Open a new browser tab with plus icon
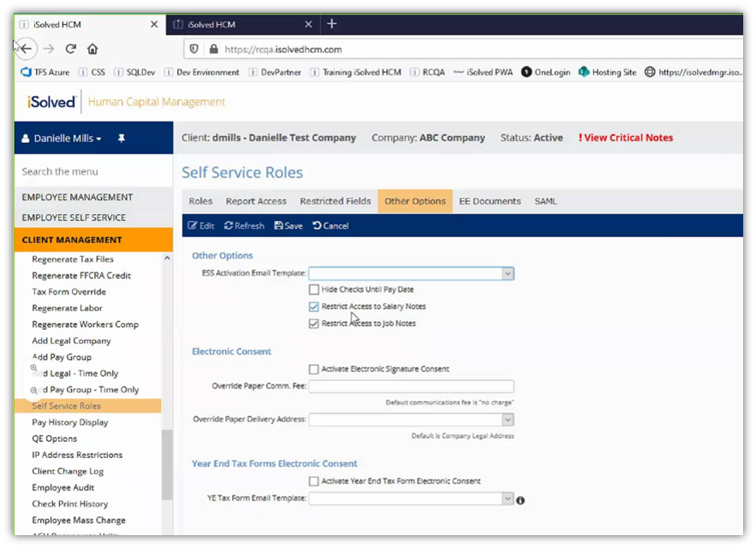Image resolution: width=756 pixels, height=548 pixels. point(331,24)
